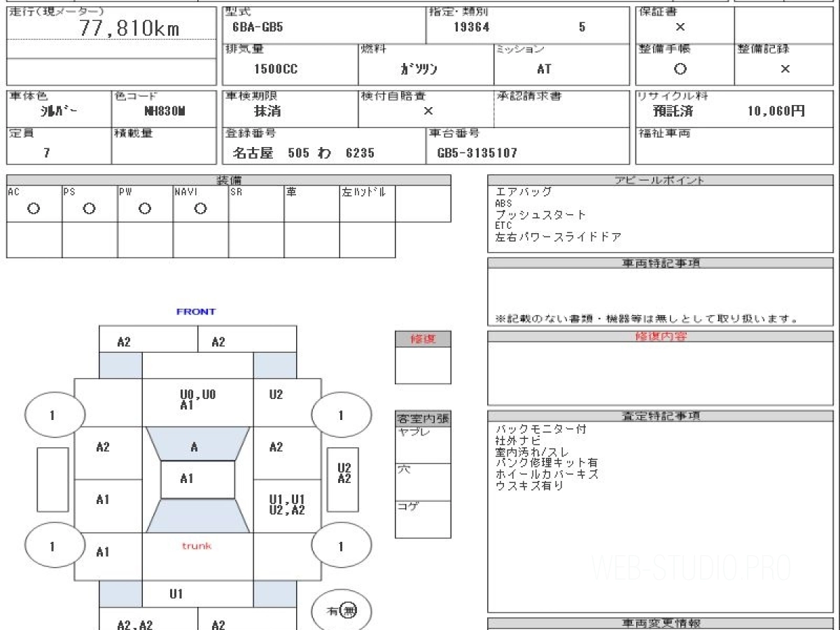Viewport: 840px width, 630px height.
Task: Select 社外ナビ in appraisal notes
Action: pos(517,440)
